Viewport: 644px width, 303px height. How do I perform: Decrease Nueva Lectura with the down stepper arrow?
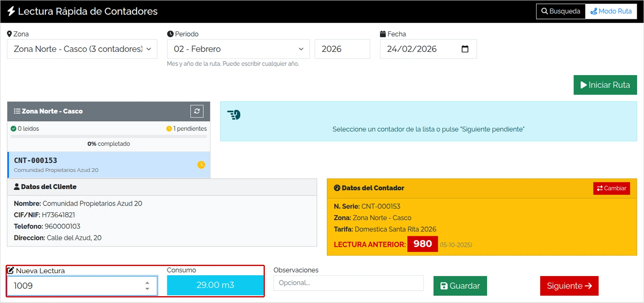click(147, 289)
